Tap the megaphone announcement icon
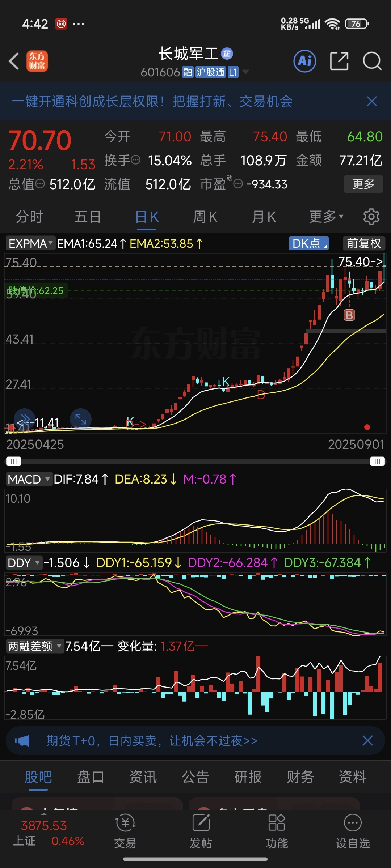391x868 pixels. click(22, 741)
